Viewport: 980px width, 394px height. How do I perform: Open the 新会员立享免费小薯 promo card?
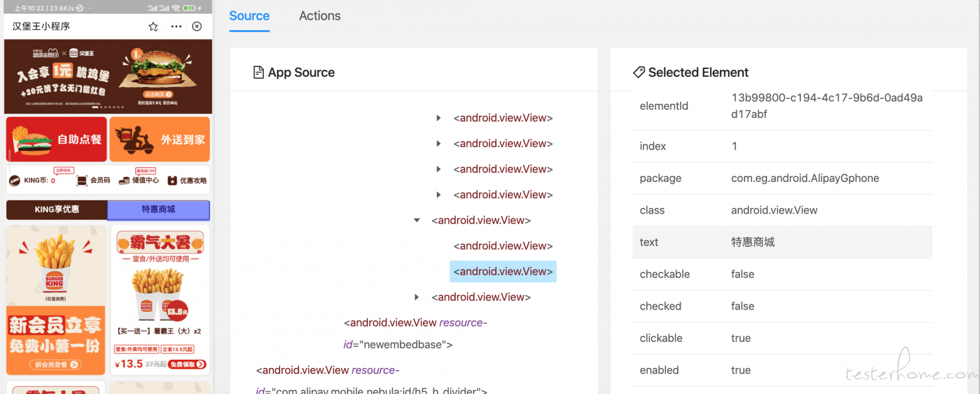pos(56,300)
